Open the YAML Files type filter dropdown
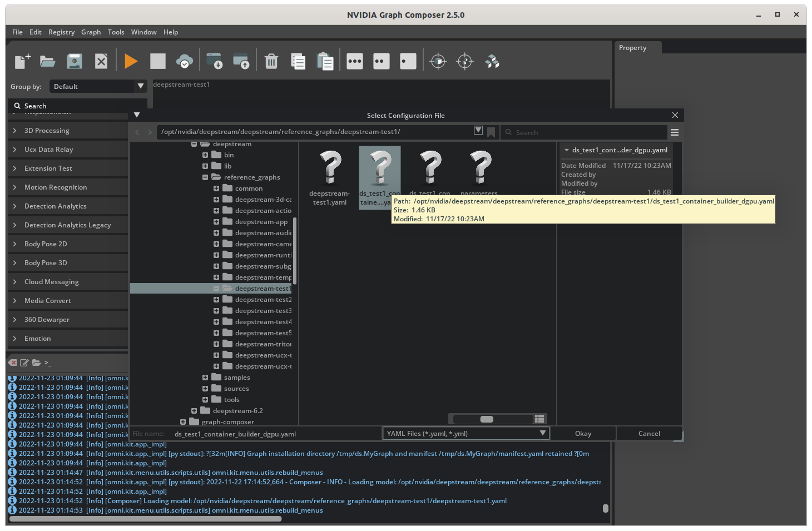 [x=466, y=434]
